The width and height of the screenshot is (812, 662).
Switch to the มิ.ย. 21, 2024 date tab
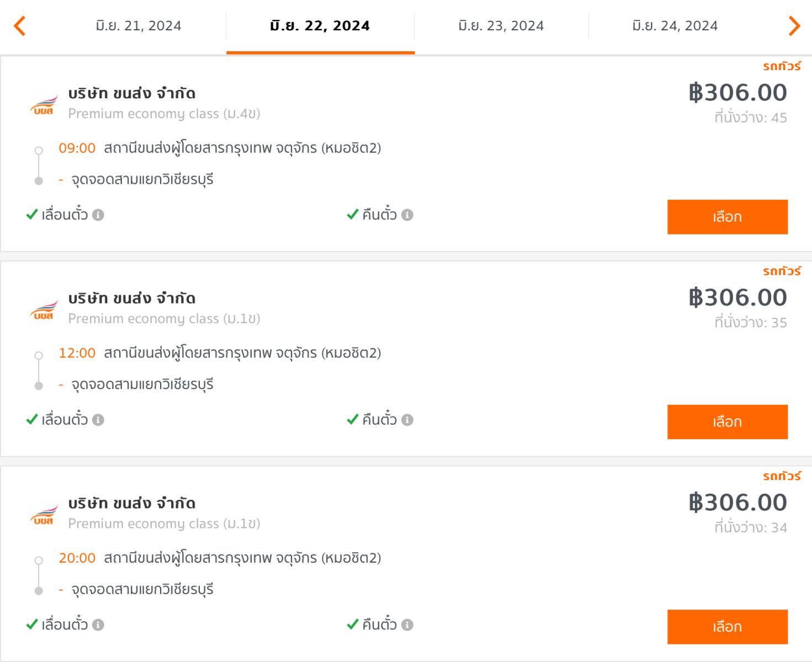139,26
